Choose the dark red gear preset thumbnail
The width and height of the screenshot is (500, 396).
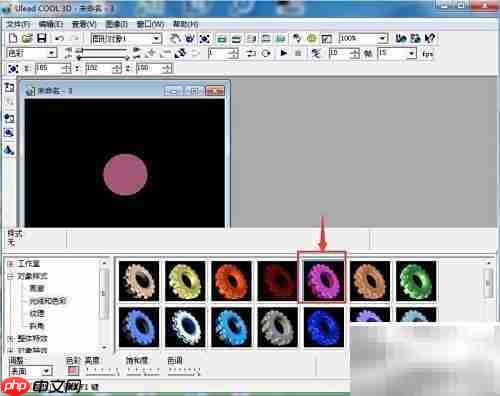[x=277, y=281]
